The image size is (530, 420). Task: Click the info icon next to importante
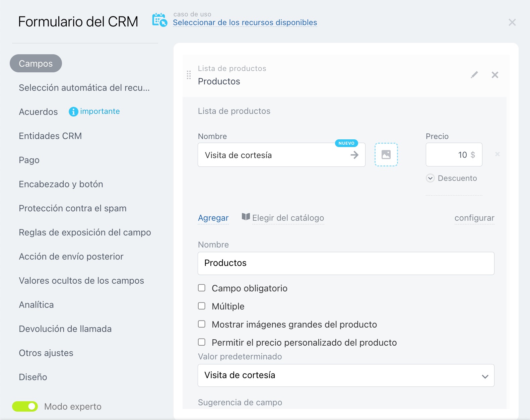click(x=73, y=112)
